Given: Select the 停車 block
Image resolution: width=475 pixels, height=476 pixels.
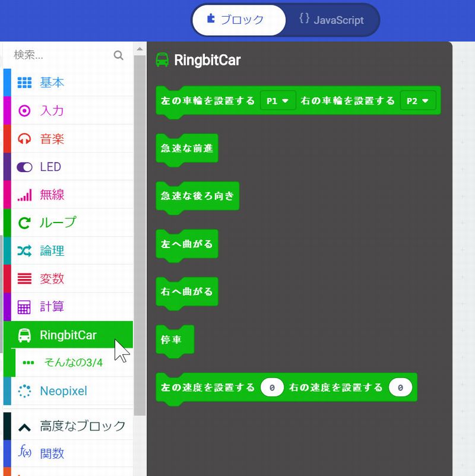Looking at the screenshot, I should click(x=172, y=340).
